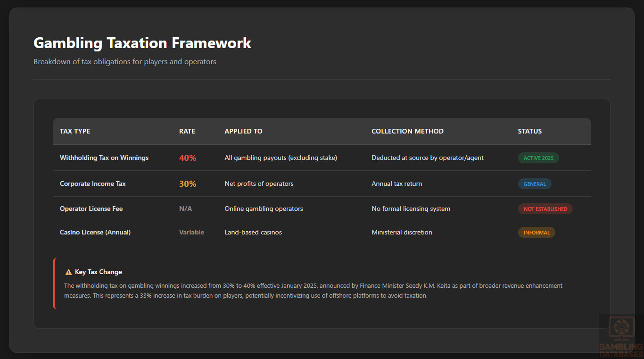Image resolution: width=644 pixels, height=359 pixels.
Task: Click the ACTIVE 2025 status badge
Action: click(x=538, y=158)
